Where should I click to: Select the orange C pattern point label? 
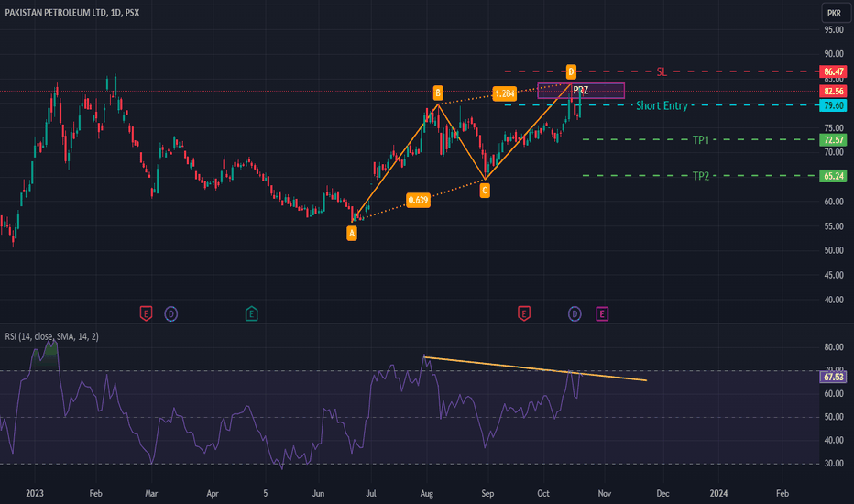tap(485, 191)
